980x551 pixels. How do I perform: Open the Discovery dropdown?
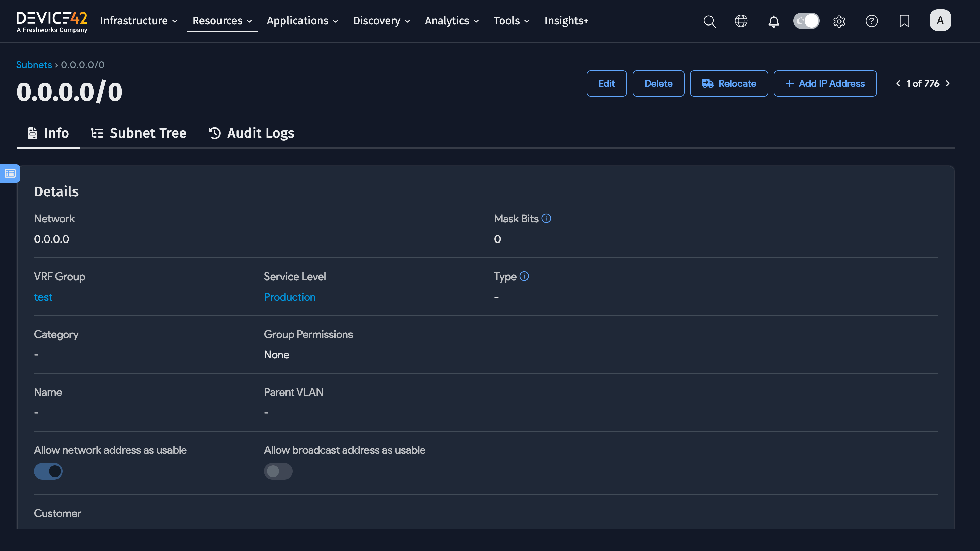(381, 21)
